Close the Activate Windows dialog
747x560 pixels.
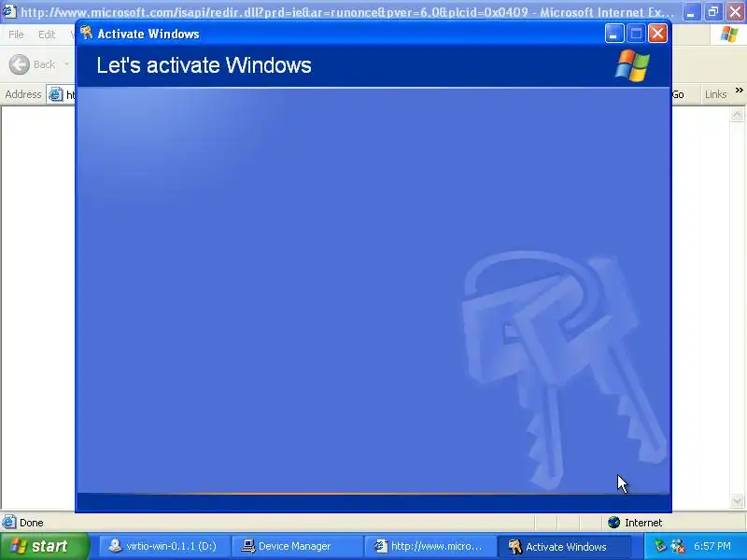pyautogui.click(x=658, y=34)
